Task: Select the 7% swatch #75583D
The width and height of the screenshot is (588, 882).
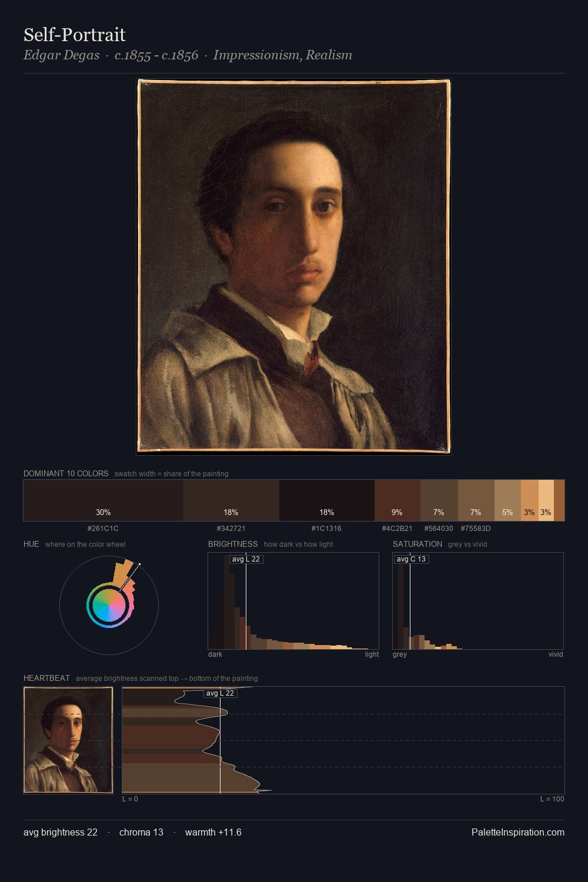Action: click(x=476, y=500)
